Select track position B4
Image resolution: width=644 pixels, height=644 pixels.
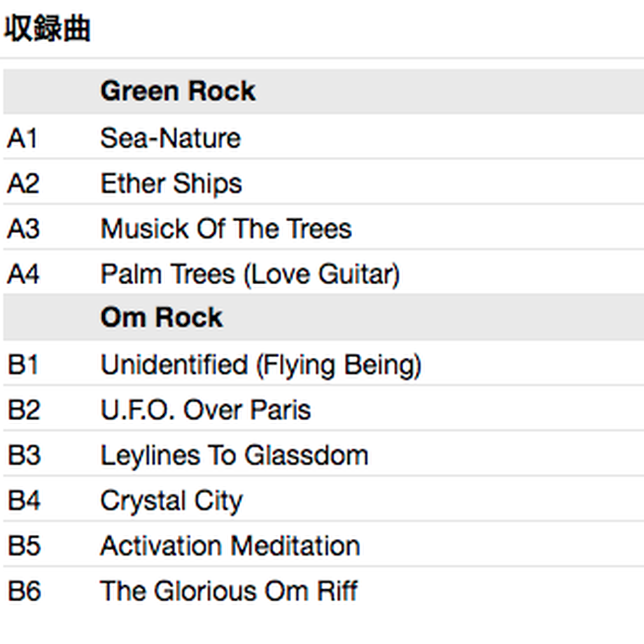tap(24, 500)
